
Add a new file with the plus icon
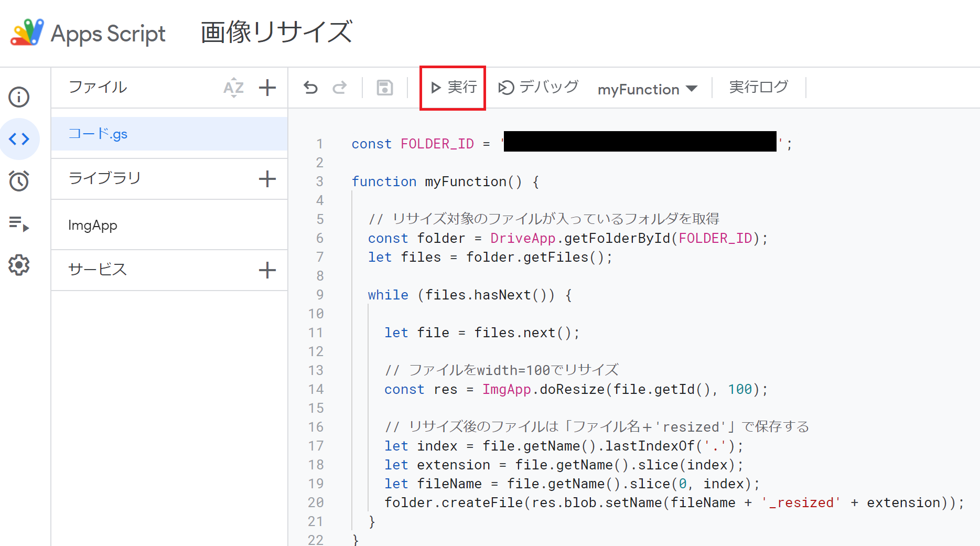267,88
